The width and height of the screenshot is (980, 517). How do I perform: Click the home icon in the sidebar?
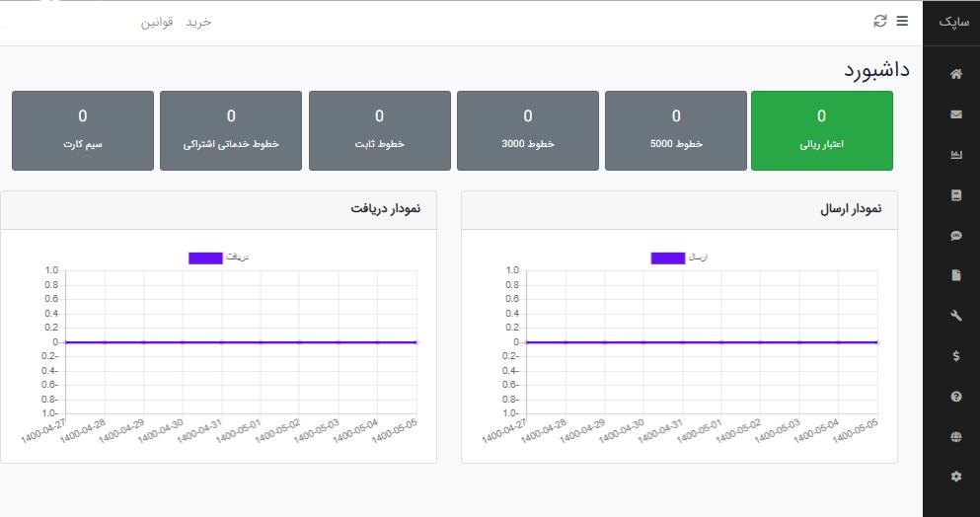[954, 74]
